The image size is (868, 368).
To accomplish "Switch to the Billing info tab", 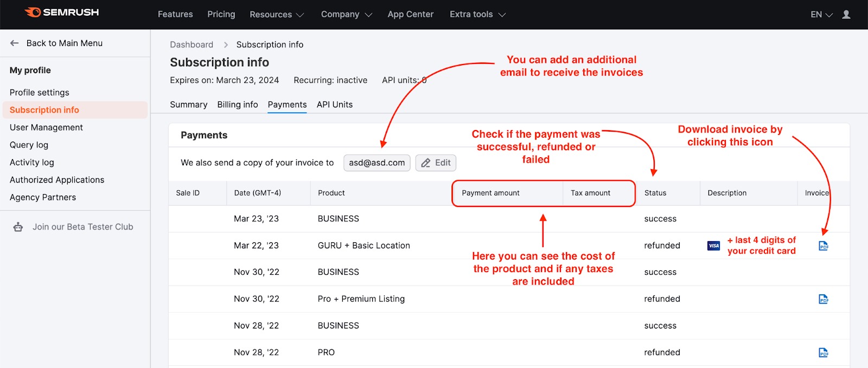I will click(x=238, y=105).
